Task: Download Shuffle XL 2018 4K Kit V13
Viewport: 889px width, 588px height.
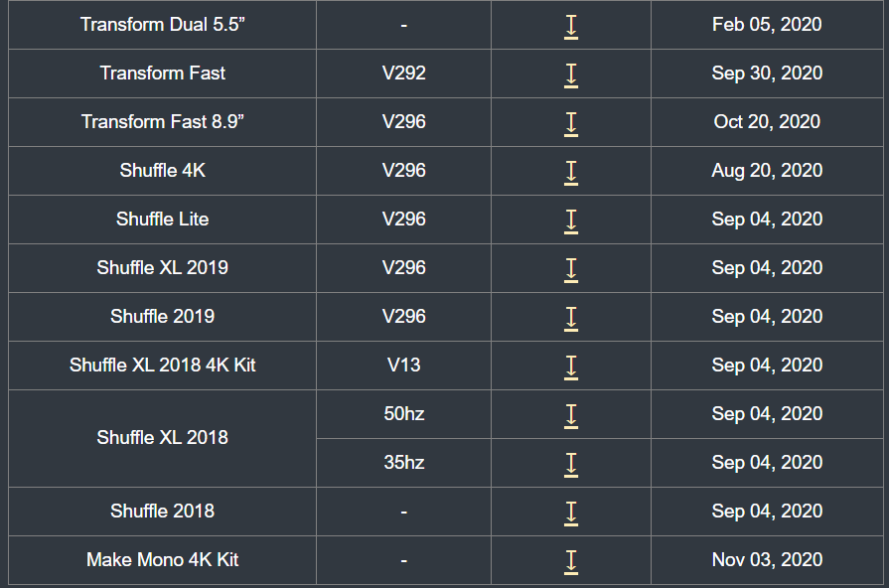Action: pos(571,367)
